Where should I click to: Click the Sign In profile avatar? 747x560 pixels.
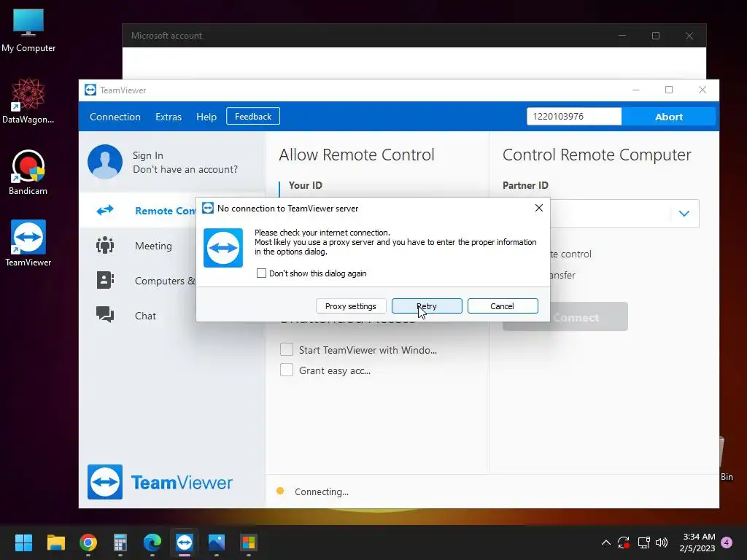105,162
